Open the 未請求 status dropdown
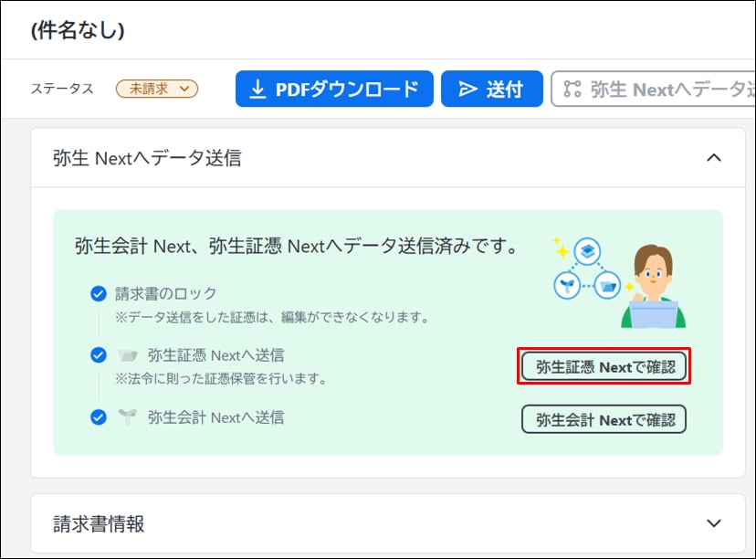 (x=157, y=89)
